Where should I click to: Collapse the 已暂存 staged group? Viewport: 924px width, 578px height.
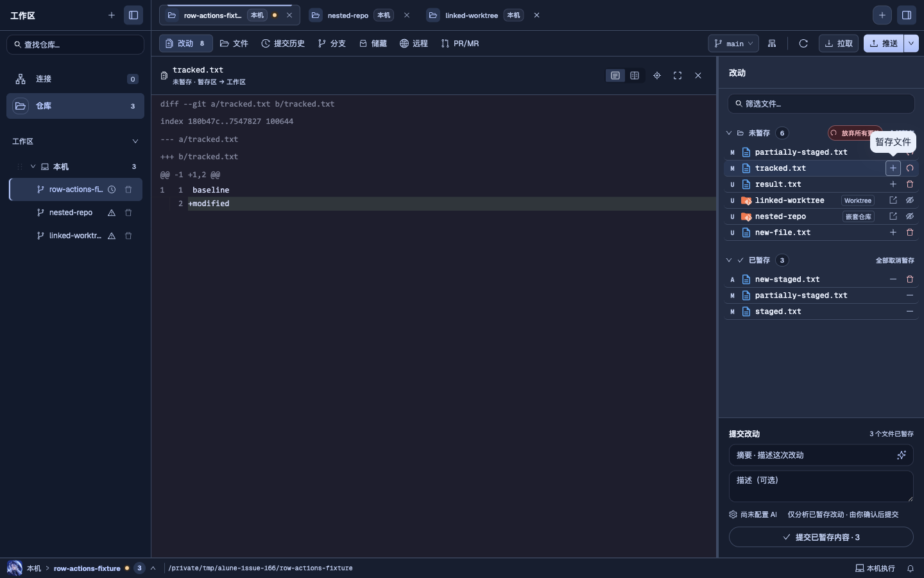click(x=729, y=260)
